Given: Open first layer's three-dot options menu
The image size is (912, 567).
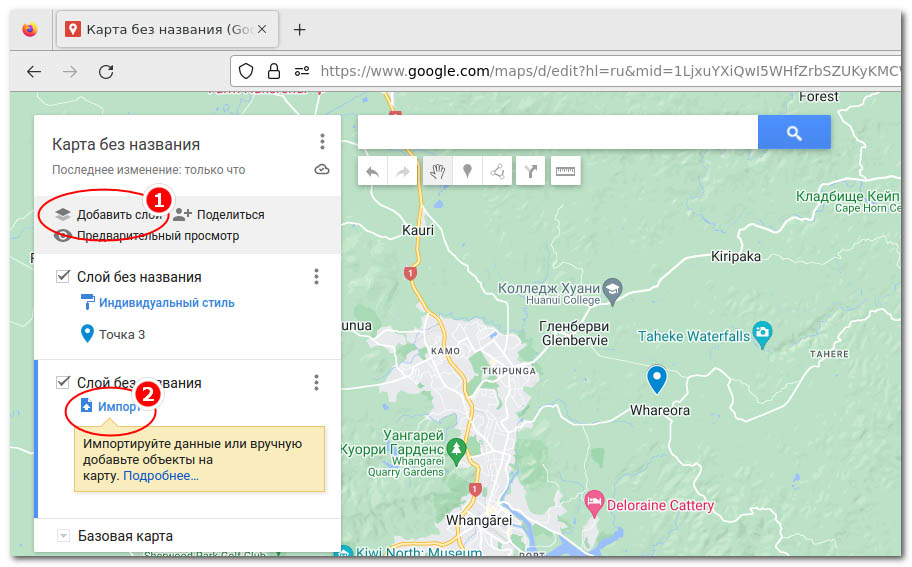Looking at the screenshot, I should tap(316, 277).
